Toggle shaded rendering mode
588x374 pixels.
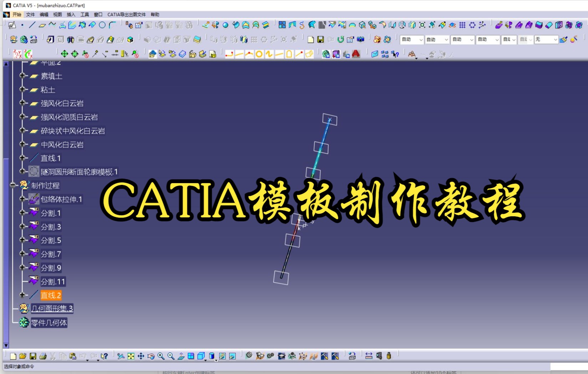[x=212, y=356]
